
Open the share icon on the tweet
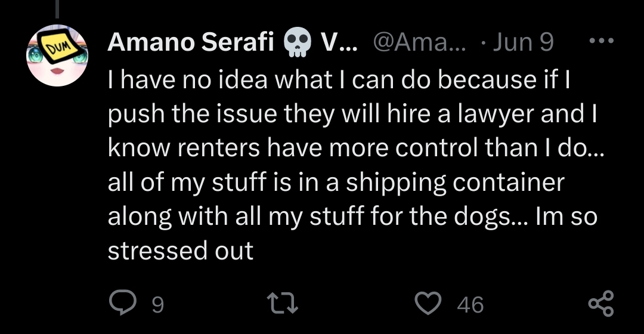[x=601, y=303]
